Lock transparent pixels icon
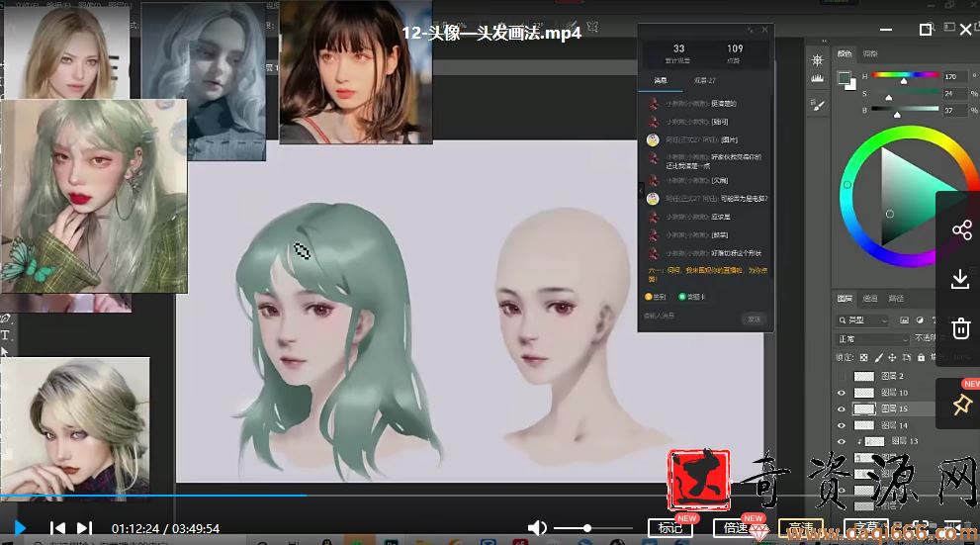 coord(863,357)
